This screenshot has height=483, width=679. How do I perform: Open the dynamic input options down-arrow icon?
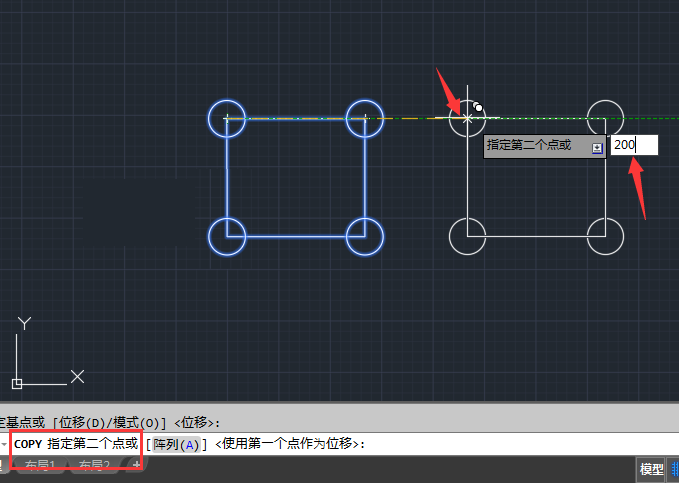pyautogui.click(x=597, y=149)
